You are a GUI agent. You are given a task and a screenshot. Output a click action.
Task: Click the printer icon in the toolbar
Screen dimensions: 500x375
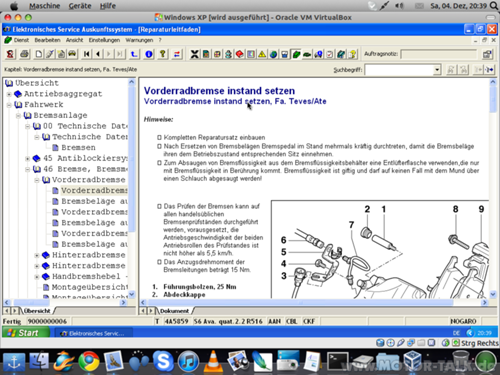click(24, 54)
